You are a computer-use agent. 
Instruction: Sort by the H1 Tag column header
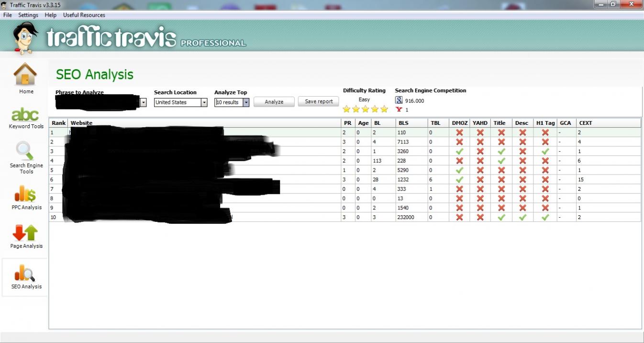point(545,123)
